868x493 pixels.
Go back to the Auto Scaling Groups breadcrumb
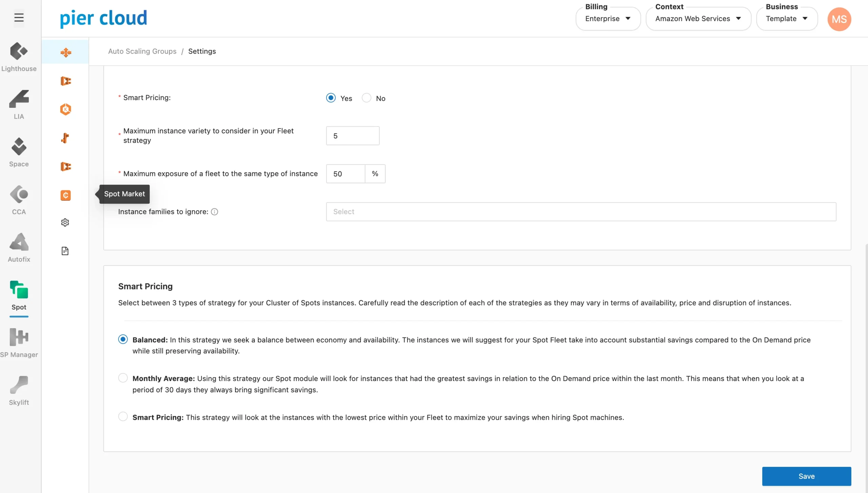[x=142, y=51]
